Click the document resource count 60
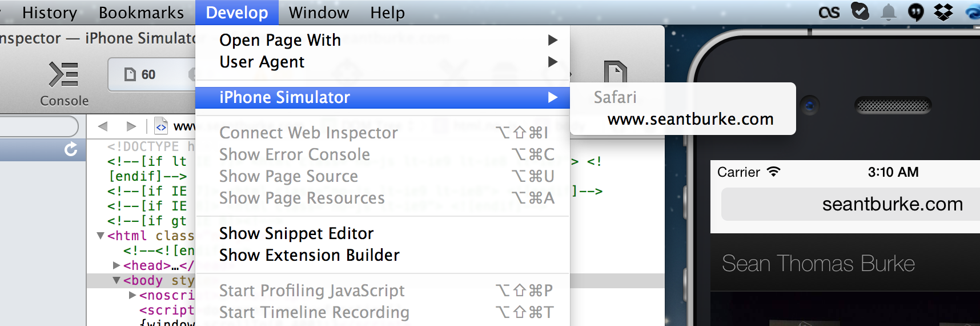The width and height of the screenshot is (980, 326). point(140,74)
